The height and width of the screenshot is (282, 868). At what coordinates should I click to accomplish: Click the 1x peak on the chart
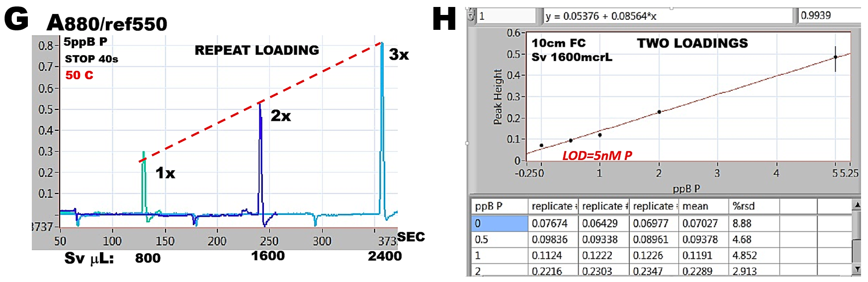pyautogui.click(x=144, y=153)
